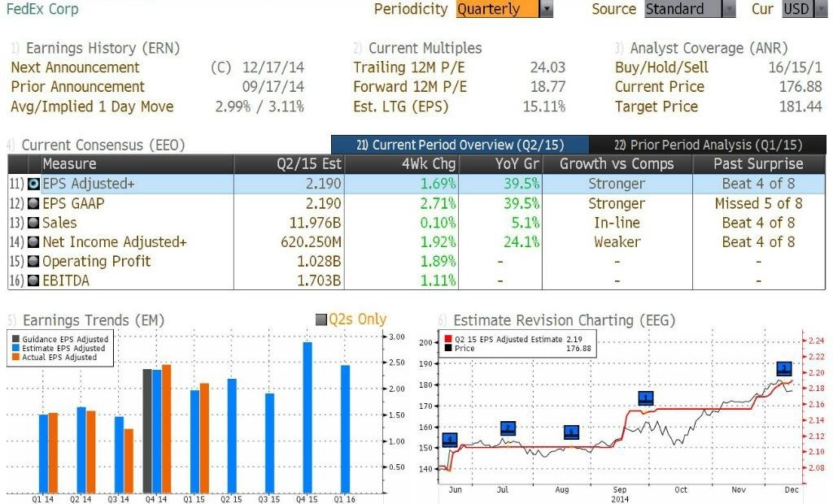Click the red Q2 15 EPS Estimate legend swatch
This screenshot has height=504, width=833.
pyautogui.click(x=448, y=339)
